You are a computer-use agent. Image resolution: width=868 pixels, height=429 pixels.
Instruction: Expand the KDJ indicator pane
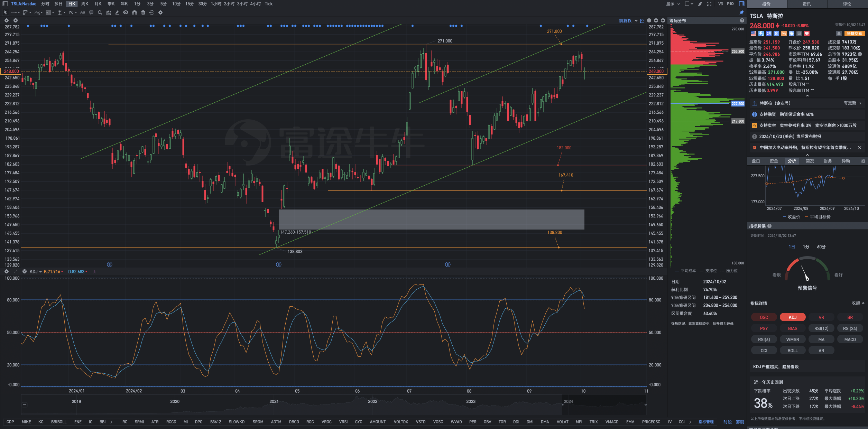point(16,271)
